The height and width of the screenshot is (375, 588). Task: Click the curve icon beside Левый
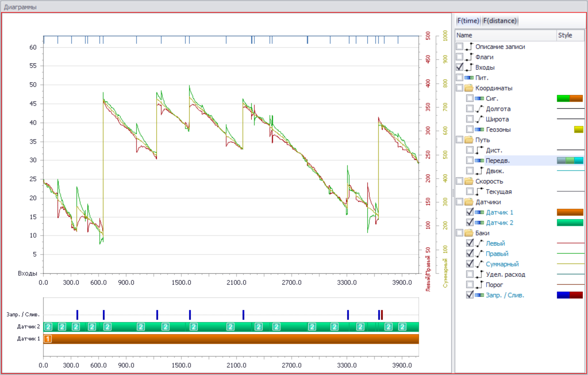pyautogui.click(x=479, y=243)
